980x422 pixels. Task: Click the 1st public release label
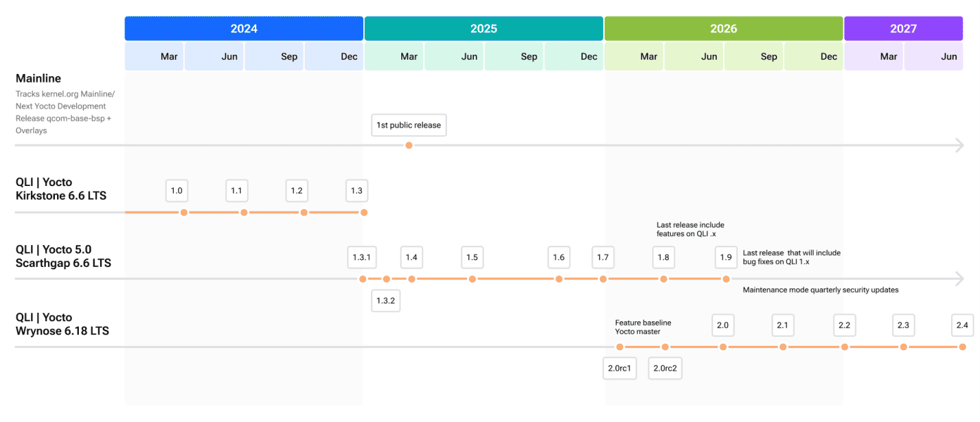[408, 125]
